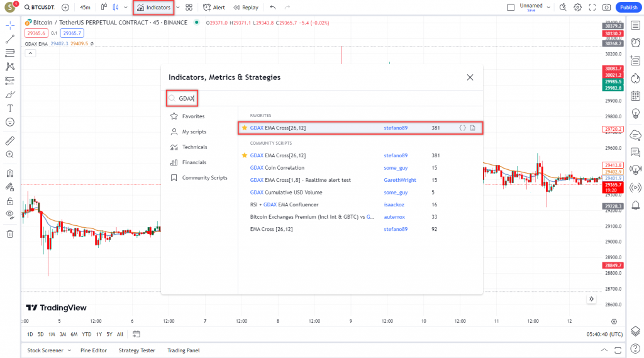Toggle magnet mode for drawings
The height and width of the screenshot is (358, 644).
10,173
